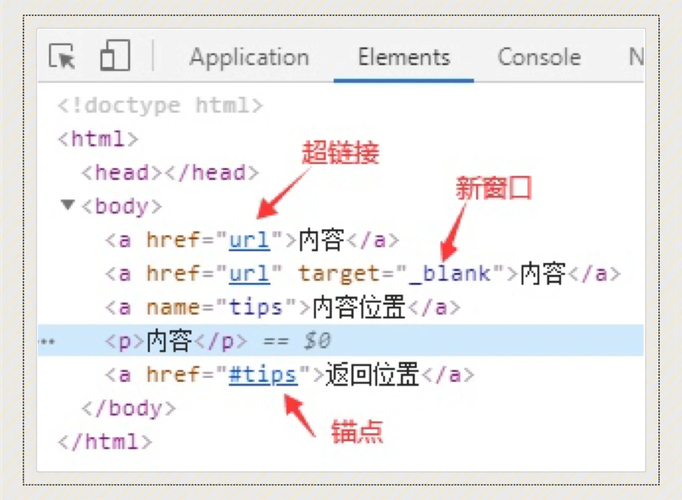
Task: Select the doctype html line
Action: 160,105
